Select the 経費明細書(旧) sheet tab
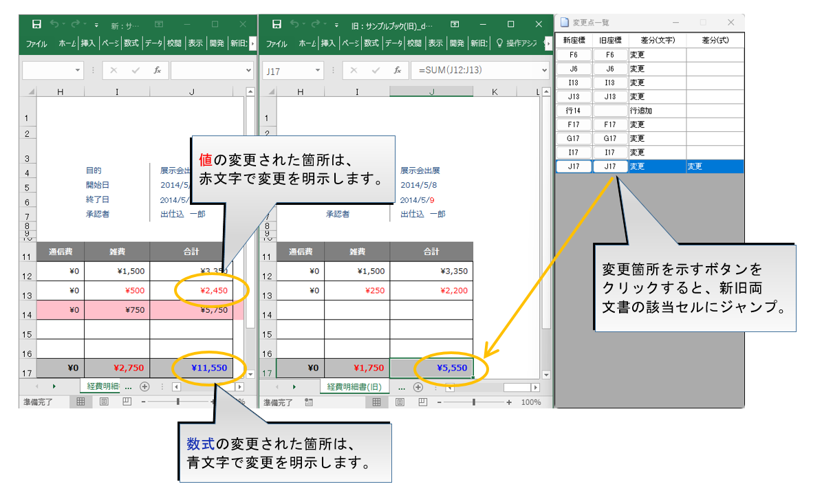 point(354,387)
